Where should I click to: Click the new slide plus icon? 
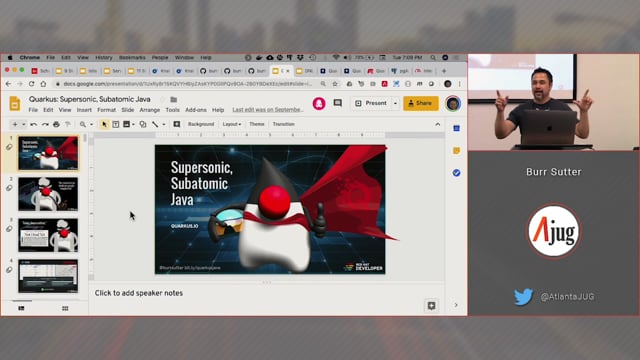(15, 124)
